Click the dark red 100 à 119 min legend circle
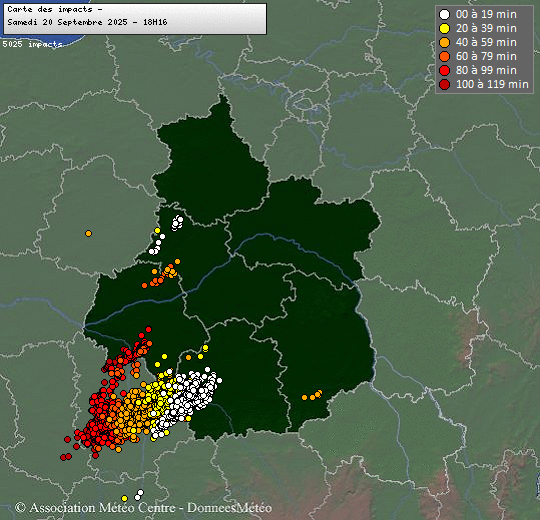Viewport: 540px width, 520px height. click(x=445, y=84)
